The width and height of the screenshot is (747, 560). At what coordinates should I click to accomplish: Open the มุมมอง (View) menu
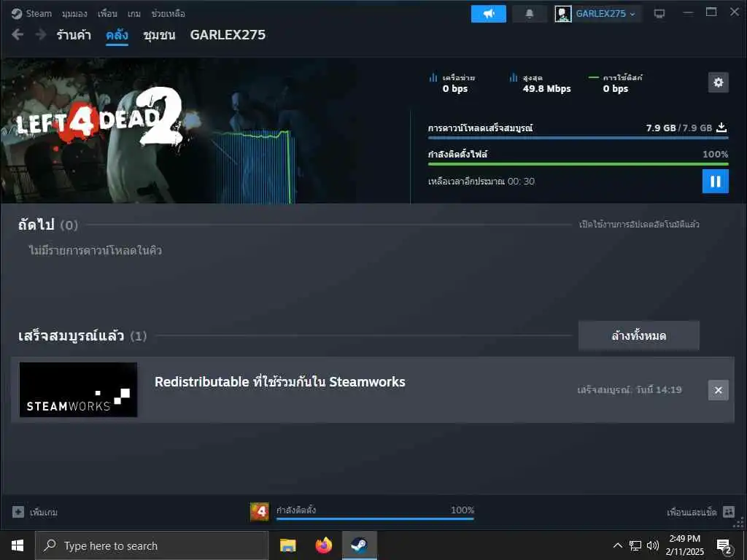pyautogui.click(x=74, y=14)
